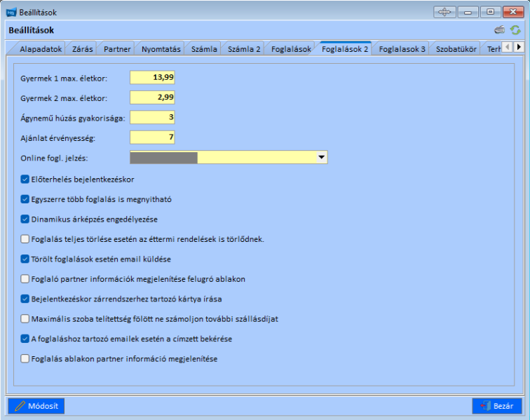
Task: Switch to the Számla 2 tab
Action: pyautogui.click(x=244, y=49)
